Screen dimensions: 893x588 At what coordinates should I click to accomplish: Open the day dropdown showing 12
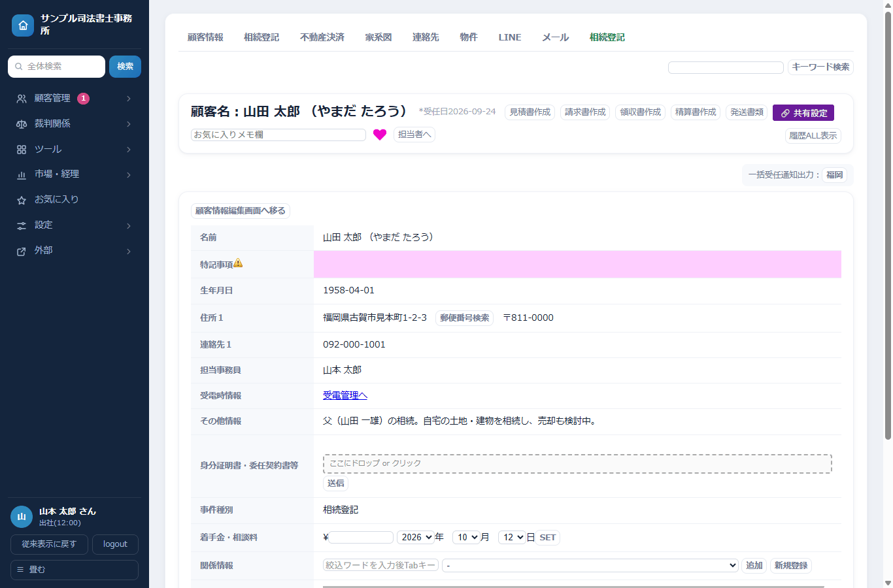point(512,538)
